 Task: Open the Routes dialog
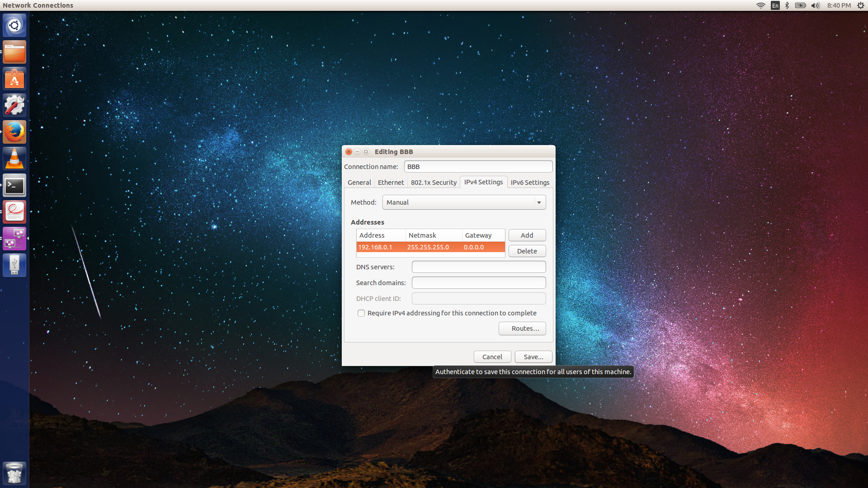coord(522,328)
